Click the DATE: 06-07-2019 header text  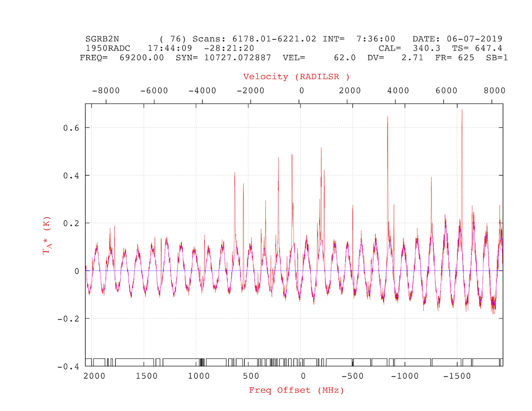tap(457, 39)
